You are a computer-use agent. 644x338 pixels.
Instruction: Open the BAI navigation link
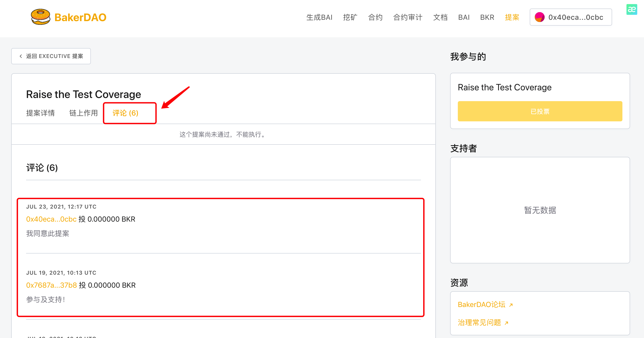[x=464, y=17]
